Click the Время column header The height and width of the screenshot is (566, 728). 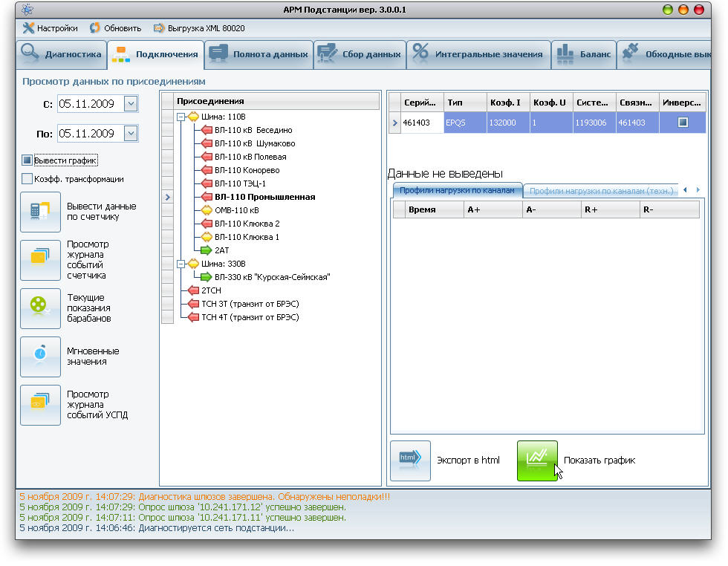pyautogui.click(x=434, y=210)
